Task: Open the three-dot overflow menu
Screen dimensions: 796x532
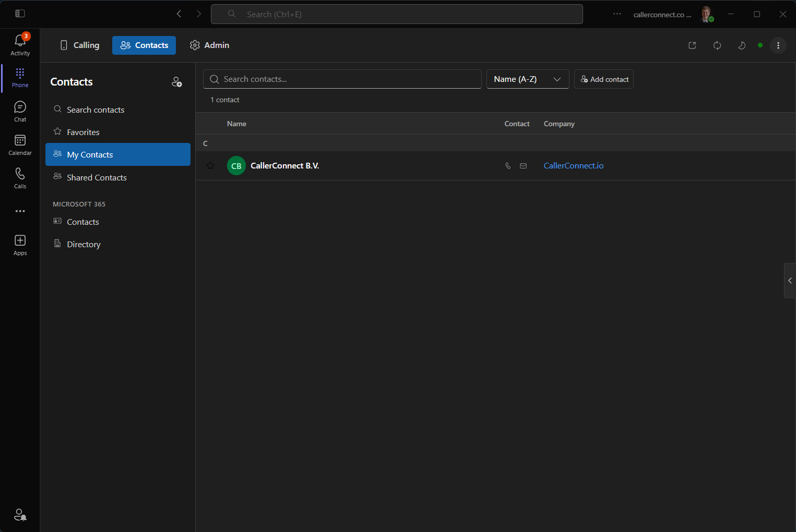Action: point(778,45)
